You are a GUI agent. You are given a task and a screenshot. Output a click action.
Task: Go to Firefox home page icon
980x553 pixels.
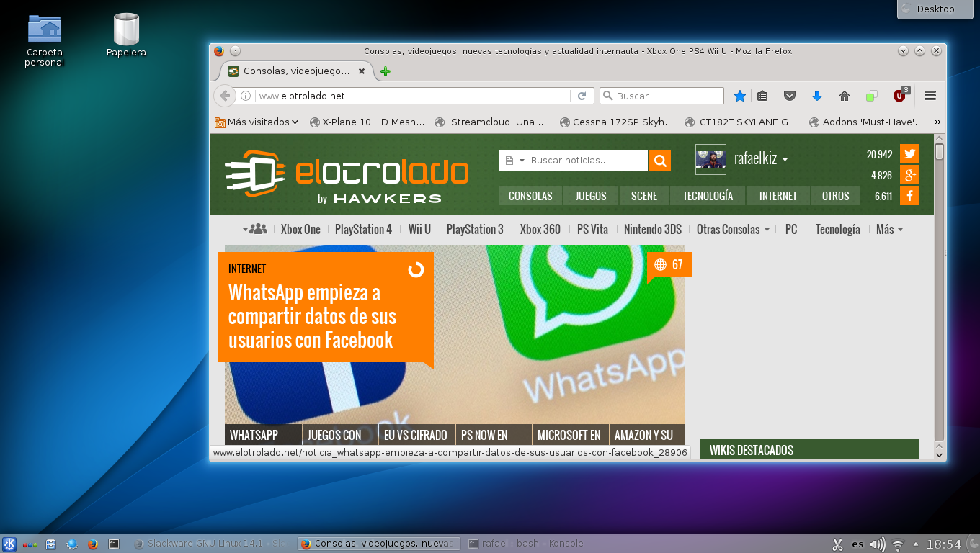(845, 96)
